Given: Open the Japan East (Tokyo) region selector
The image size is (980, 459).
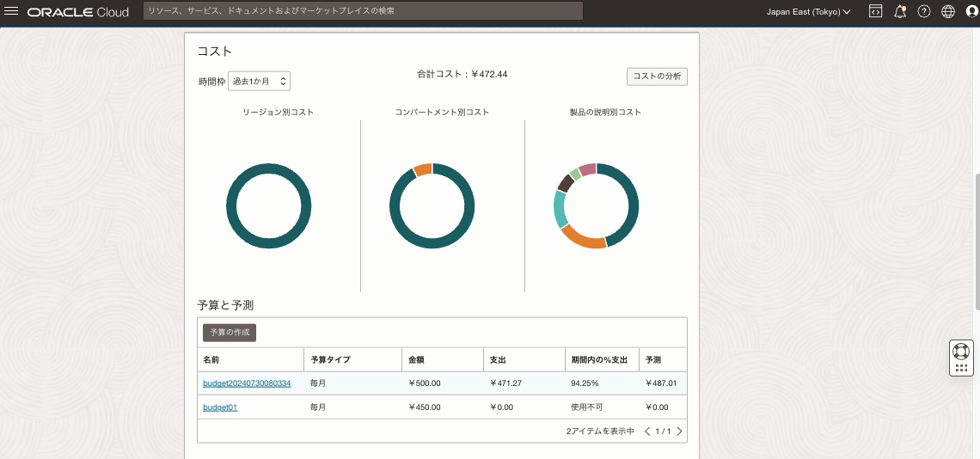Looking at the screenshot, I should click(809, 12).
